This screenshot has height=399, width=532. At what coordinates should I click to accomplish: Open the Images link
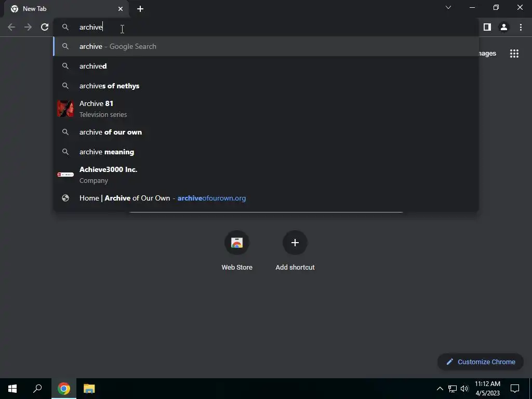487,54
